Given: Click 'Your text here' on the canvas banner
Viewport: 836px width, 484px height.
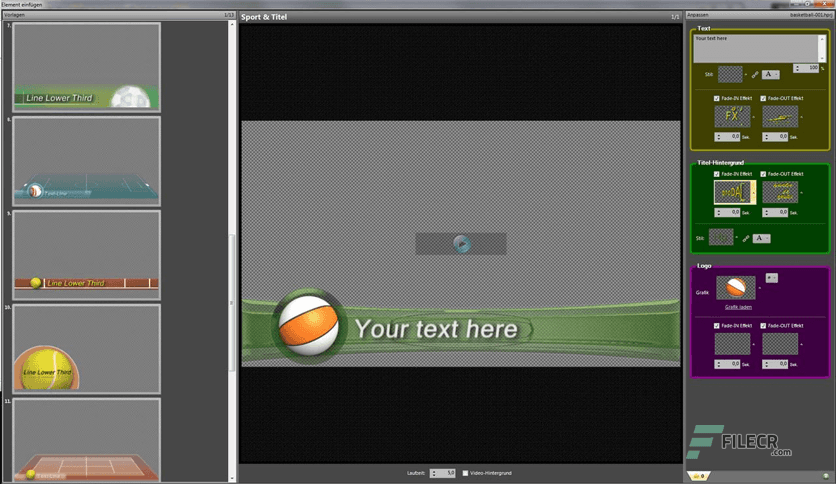Looking at the screenshot, I should [436, 329].
